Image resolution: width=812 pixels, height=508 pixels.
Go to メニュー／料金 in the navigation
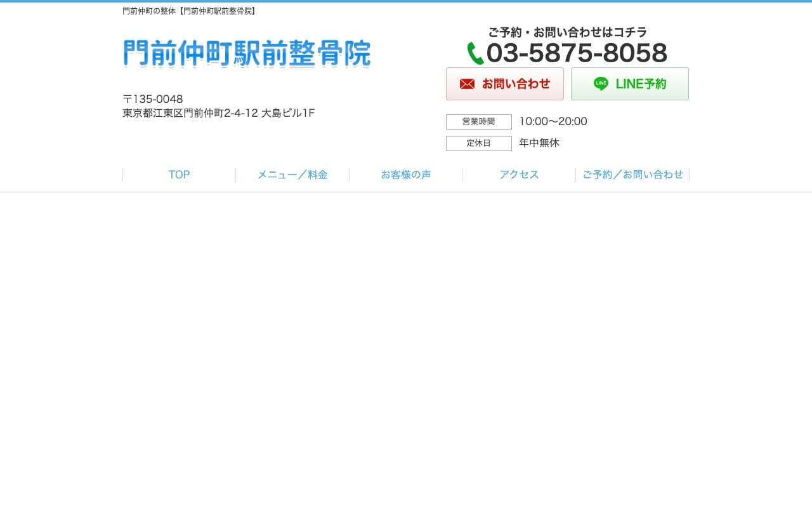tap(292, 175)
